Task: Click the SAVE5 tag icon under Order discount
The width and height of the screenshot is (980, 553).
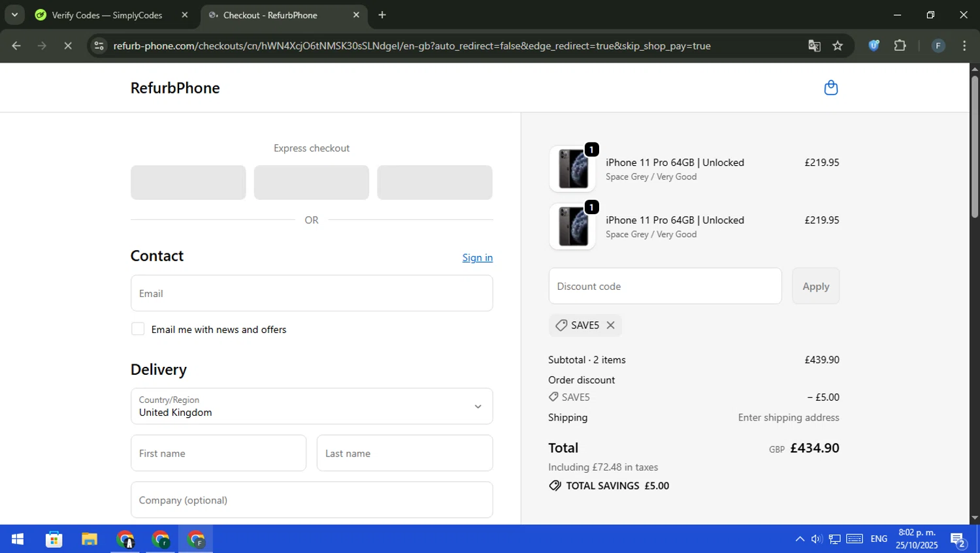Action: (553, 397)
